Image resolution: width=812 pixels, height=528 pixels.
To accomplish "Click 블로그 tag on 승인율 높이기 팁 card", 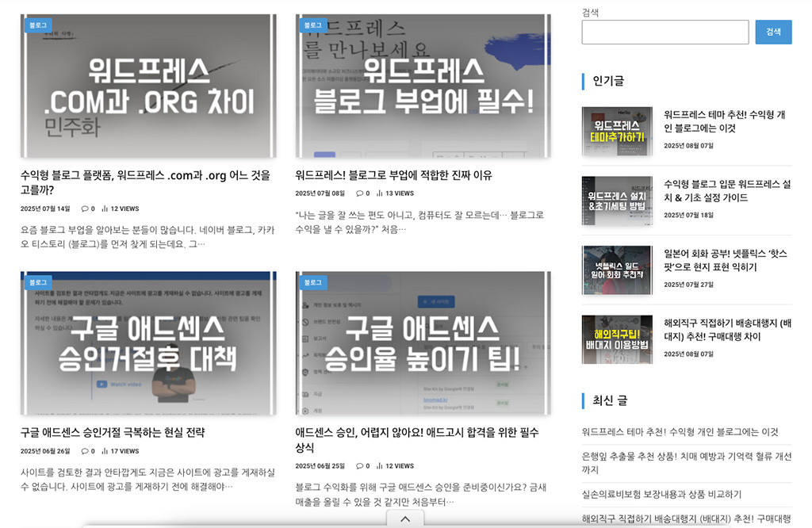I will coord(312,282).
